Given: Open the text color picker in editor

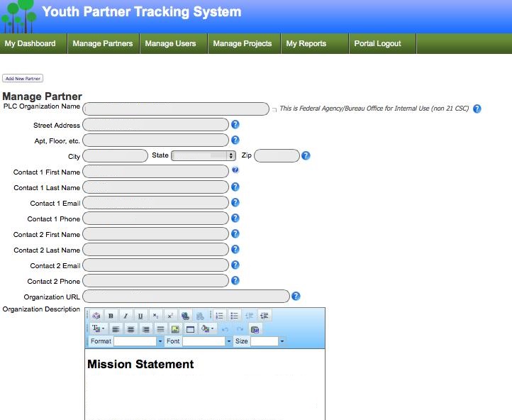Looking at the screenshot, I should [x=97, y=329].
